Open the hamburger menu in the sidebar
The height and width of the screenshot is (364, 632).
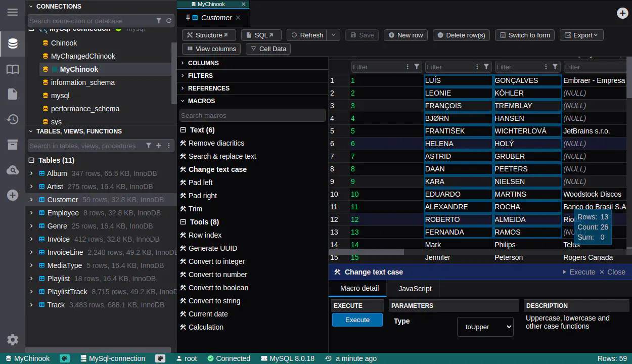pos(13,12)
